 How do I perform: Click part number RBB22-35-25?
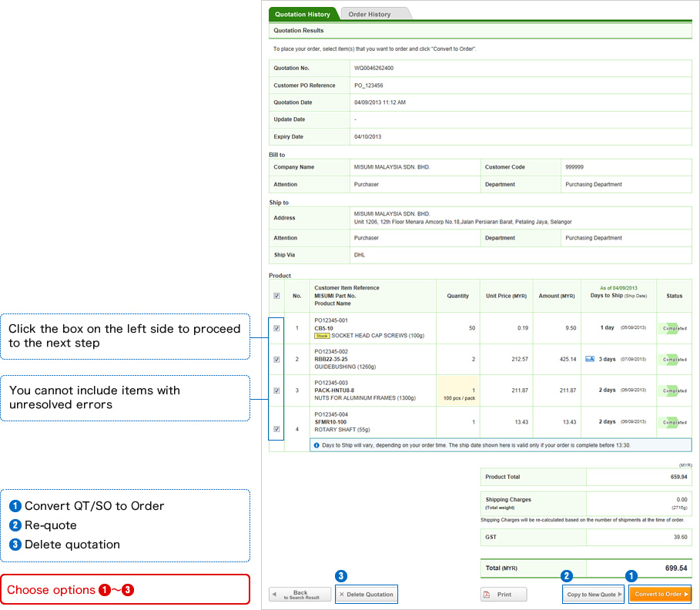coord(331,359)
